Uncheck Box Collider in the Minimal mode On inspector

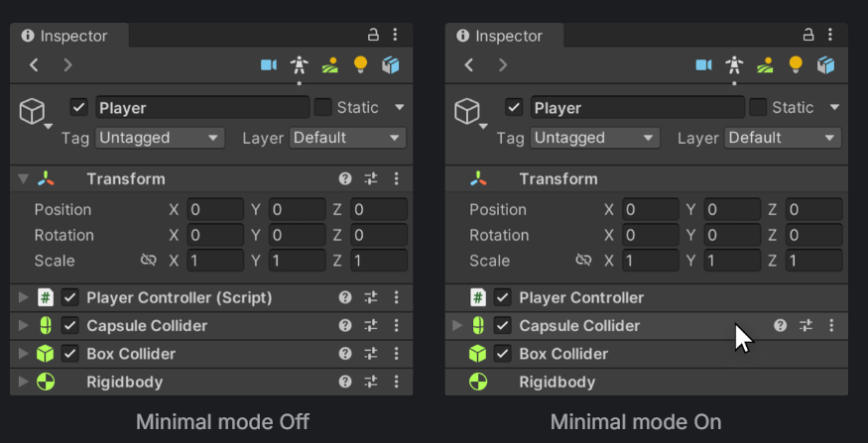(x=503, y=354)
